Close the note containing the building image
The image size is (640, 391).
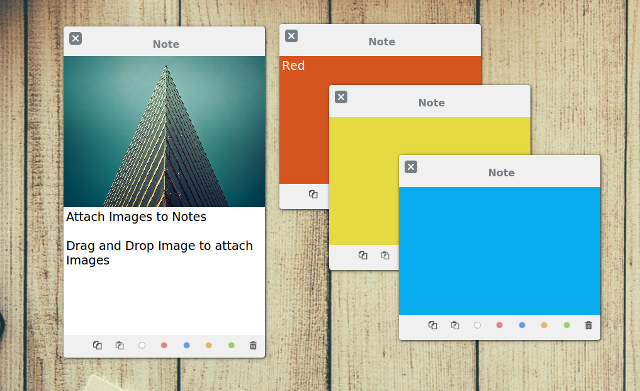pyautogui.click(x=76, y=38)
